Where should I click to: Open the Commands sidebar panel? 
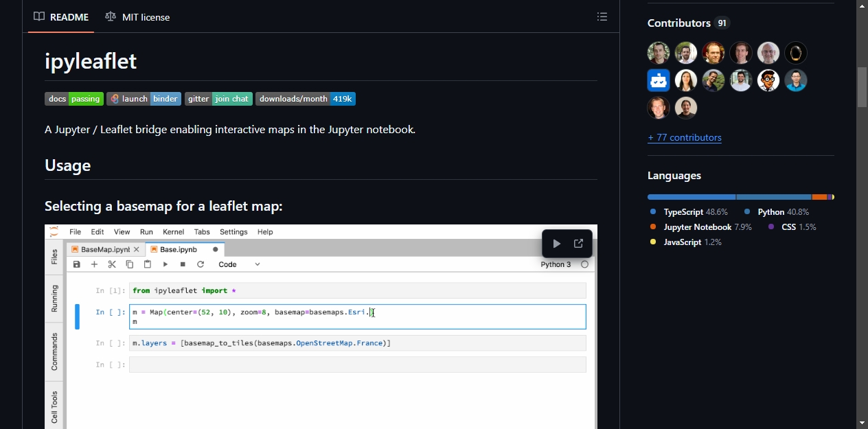pos(54,351)
